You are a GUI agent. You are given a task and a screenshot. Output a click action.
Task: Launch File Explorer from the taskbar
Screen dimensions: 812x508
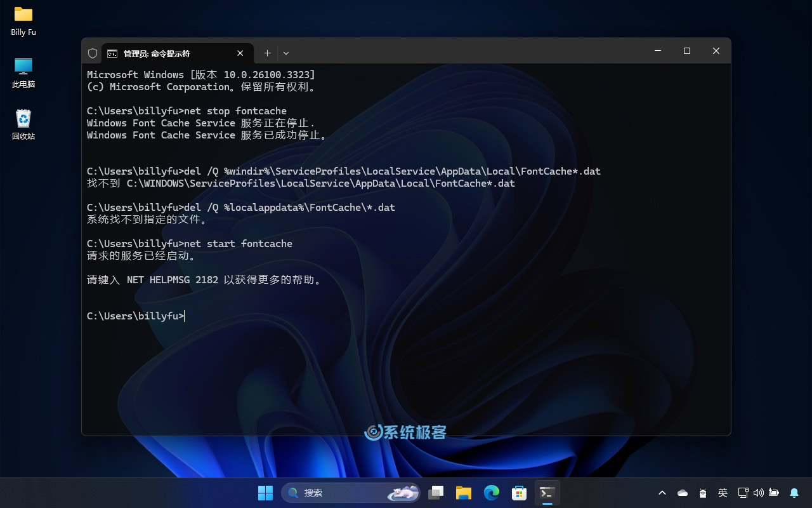464,493
